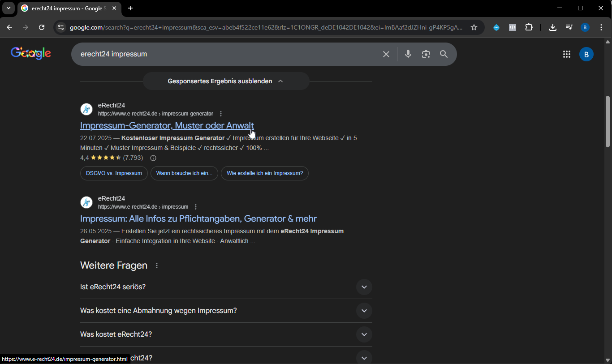Collapse the Gesponsertes Ergebnis ausblenden section
Image resolution: width=612 pixels, height=364 pixels.
226,81
